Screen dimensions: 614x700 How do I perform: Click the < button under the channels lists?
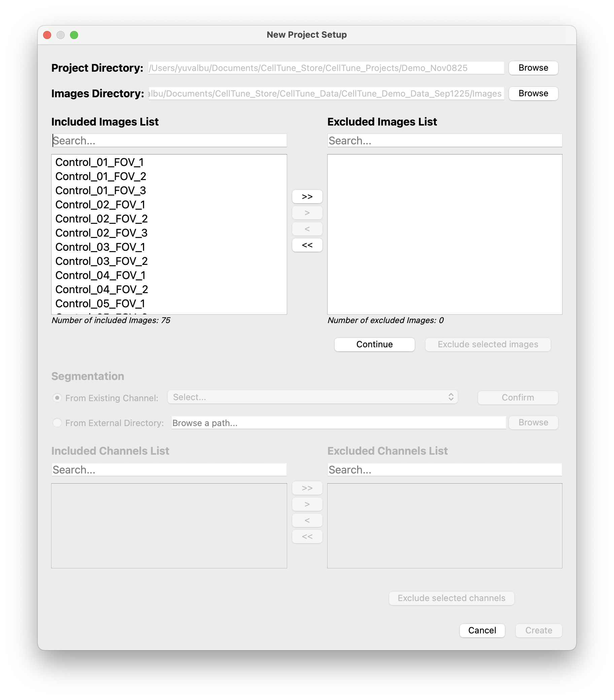coord(307,520)
